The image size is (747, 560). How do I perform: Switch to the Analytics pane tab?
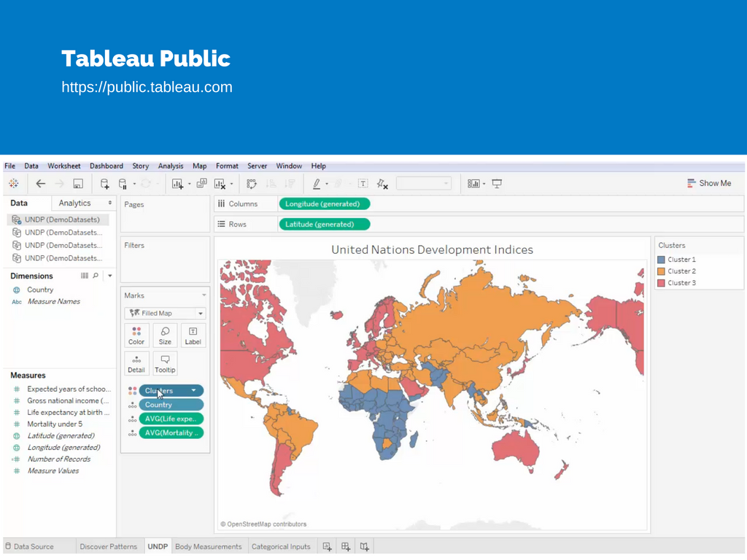[x=75, y=203]
